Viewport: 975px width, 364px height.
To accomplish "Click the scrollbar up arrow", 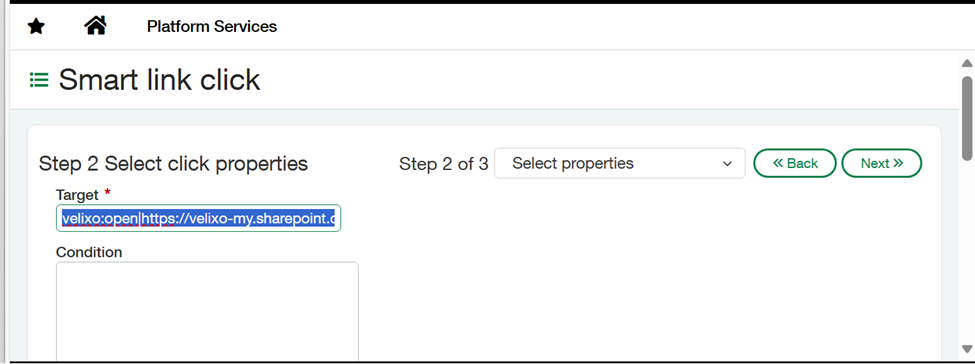I will pyautogui.click(x=966, y=63).
